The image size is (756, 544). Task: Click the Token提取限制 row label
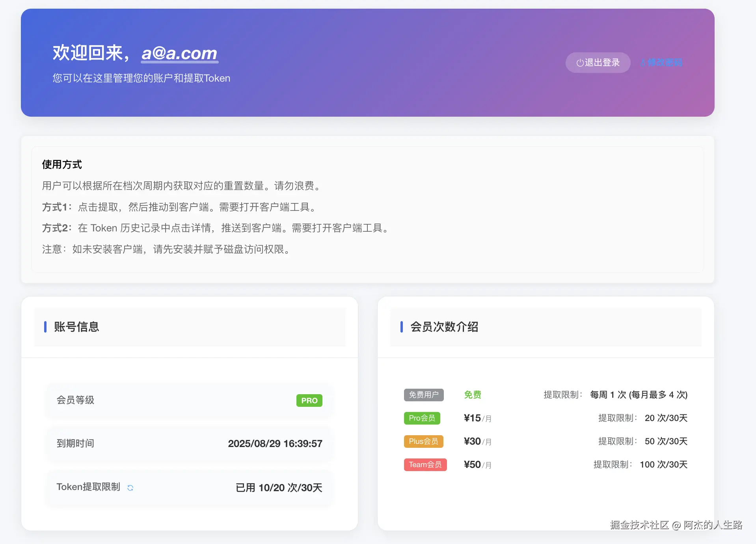pyautogui.click(x=88, y=487)
